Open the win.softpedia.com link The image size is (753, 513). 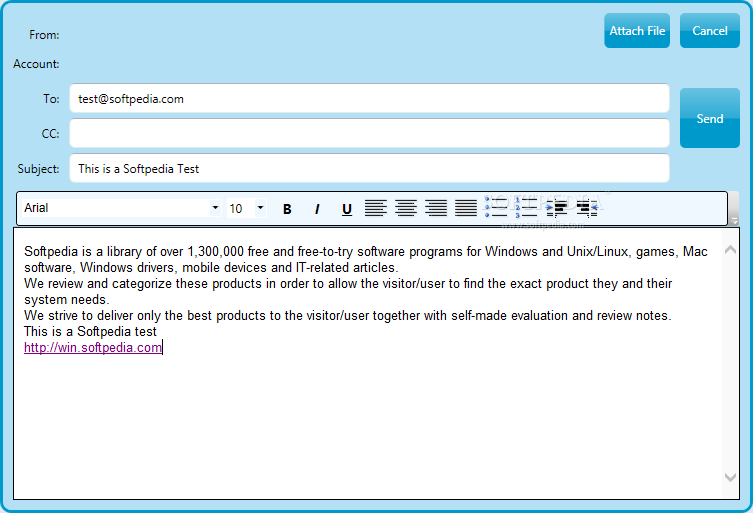(93, 347)
